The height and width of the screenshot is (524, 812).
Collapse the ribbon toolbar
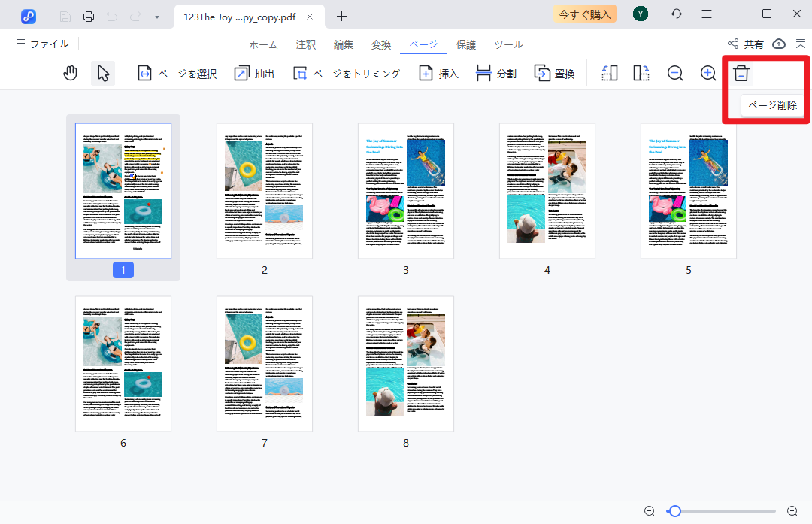[801, 44]
